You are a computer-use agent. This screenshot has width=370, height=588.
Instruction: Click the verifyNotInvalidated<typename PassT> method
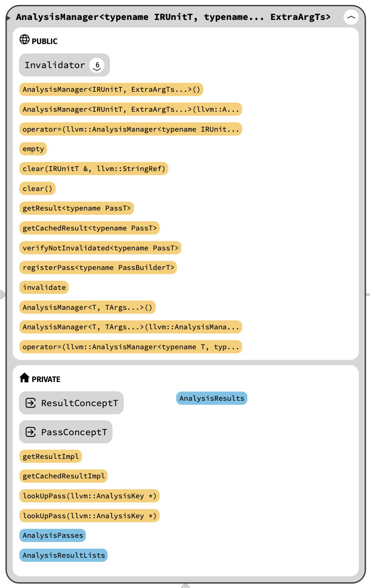(x=100, y=248)
